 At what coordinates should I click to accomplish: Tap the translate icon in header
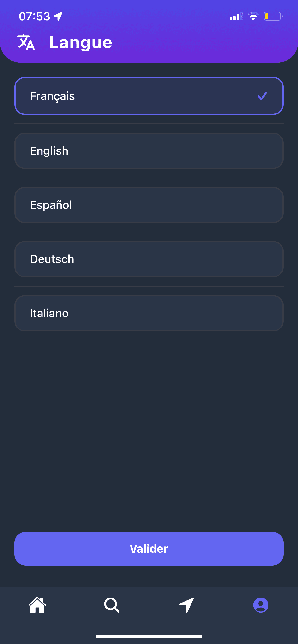click(26, 42)
